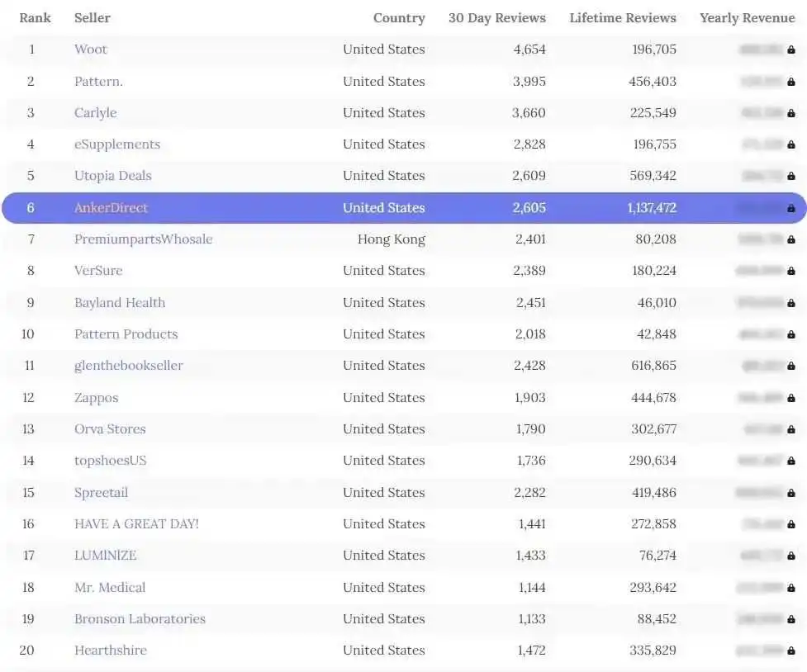Image resolution: width=807 pixels, height=672 pixels.
Task: Click the lock icon in Bronson Laboratories row
Action: click(791, 619)
